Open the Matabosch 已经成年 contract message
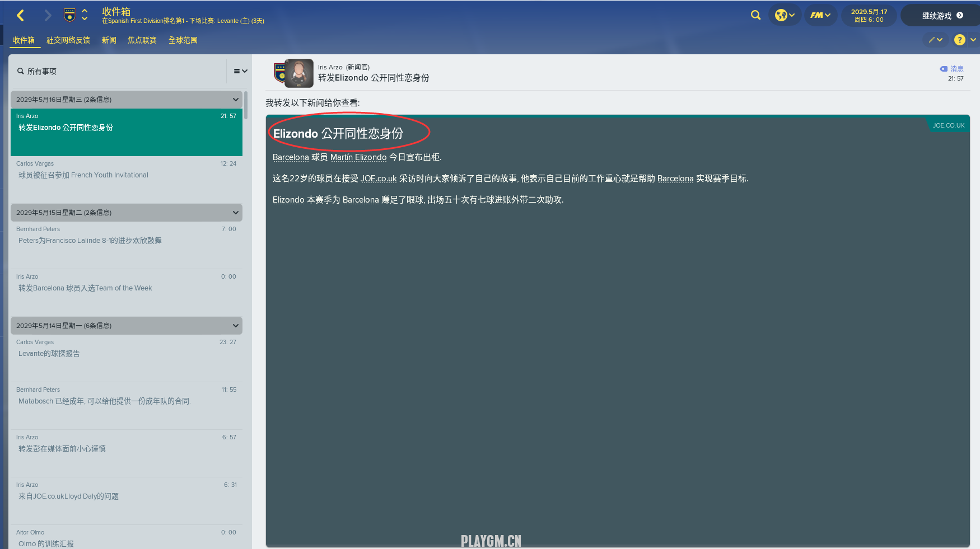The width and height of the screenshot is (980, 549). pyautogui.click(x=127, y=406)
